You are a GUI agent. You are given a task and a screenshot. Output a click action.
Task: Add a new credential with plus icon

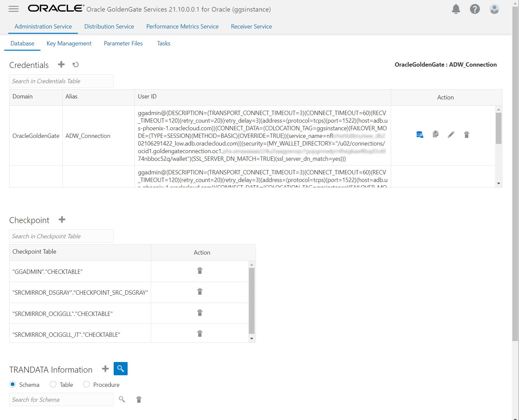(61, 64)
